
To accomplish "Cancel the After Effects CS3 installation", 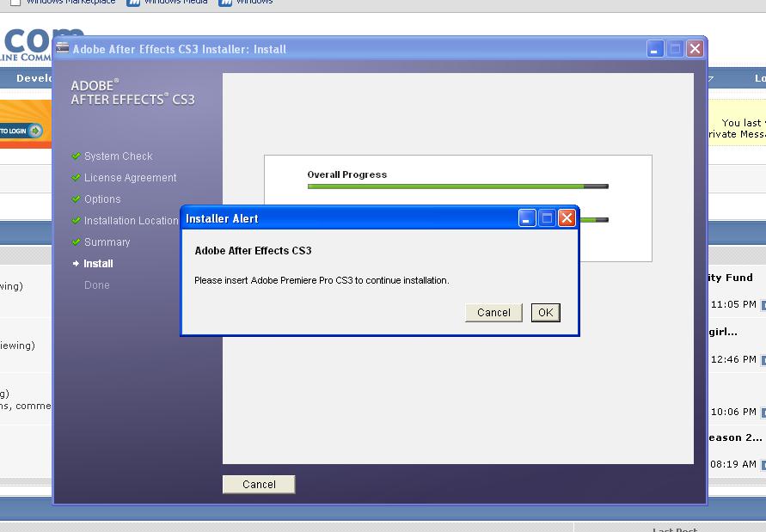I will point(259,484).
